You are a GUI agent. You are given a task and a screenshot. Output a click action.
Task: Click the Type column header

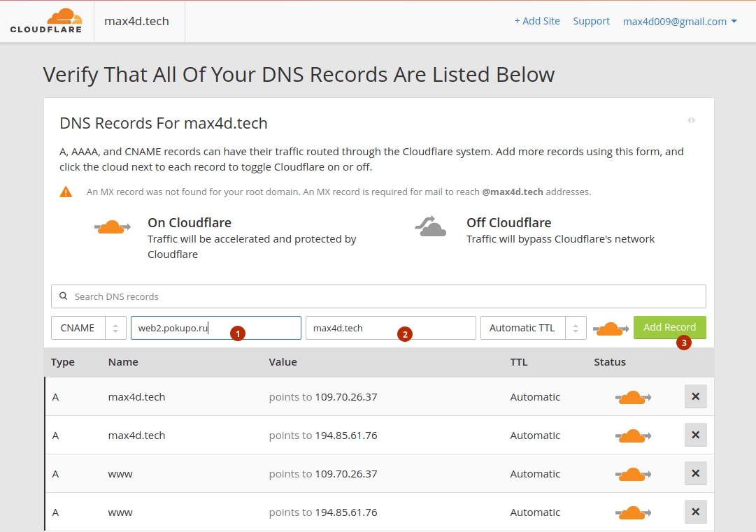click(63, 362)
